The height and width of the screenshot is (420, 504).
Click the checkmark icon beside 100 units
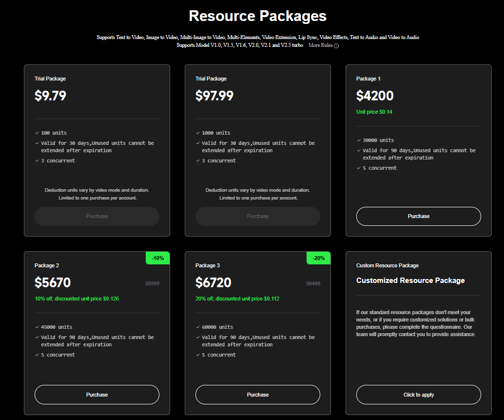[37, 133]
